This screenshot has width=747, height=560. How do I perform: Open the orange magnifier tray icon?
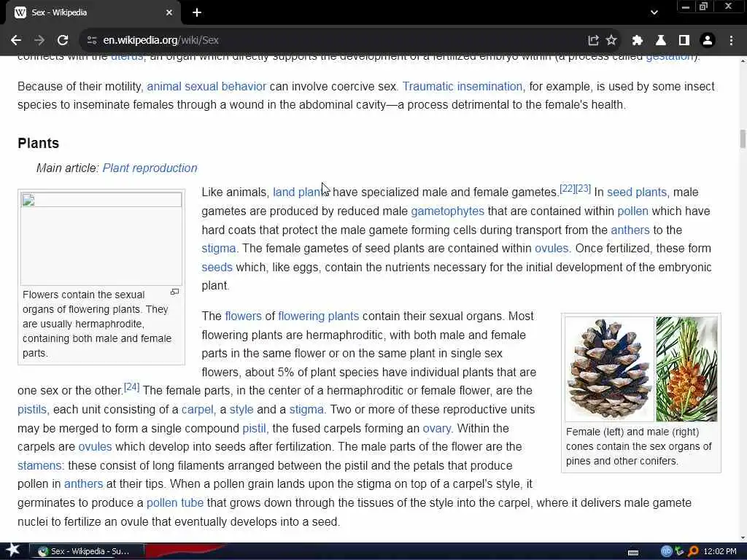(x=693, y=551)
